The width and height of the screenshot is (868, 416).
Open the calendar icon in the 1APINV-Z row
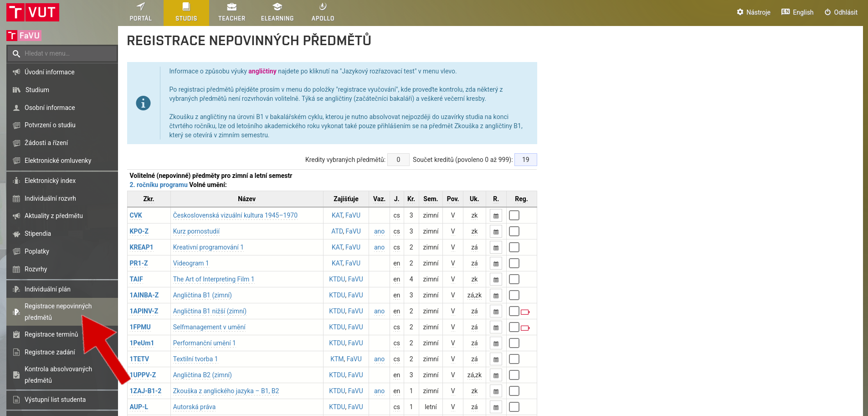pos(496,312)
